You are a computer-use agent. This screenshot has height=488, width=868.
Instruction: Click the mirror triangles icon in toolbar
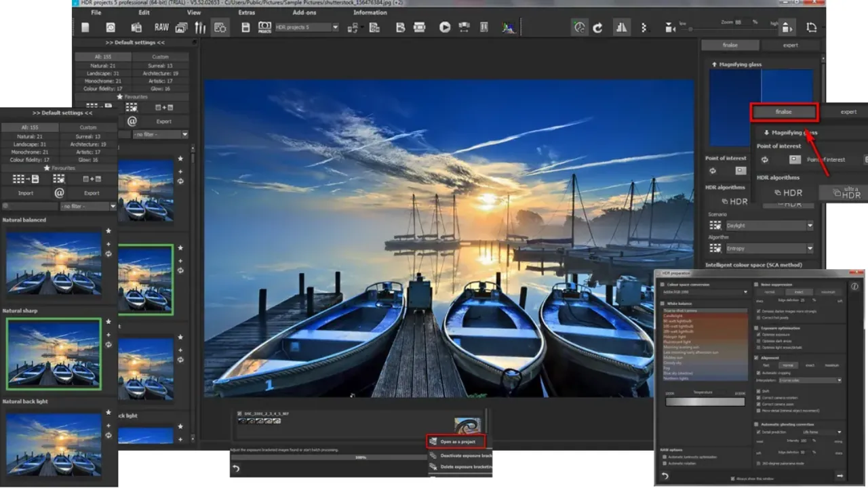(x=622, y=27)
